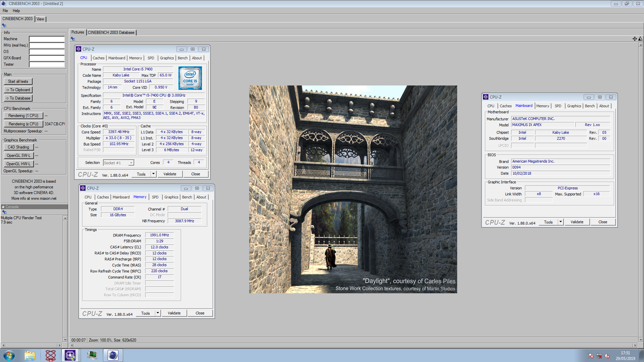Minimize the CPU-Z Memory window
The image size is (644, 362).
(186, 188)
